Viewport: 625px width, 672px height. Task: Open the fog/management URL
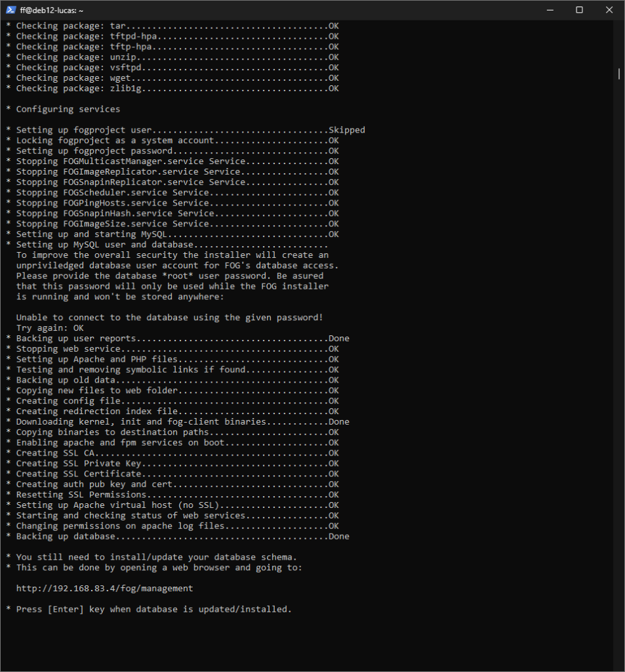pyautogui.click(x=104, y=589)
